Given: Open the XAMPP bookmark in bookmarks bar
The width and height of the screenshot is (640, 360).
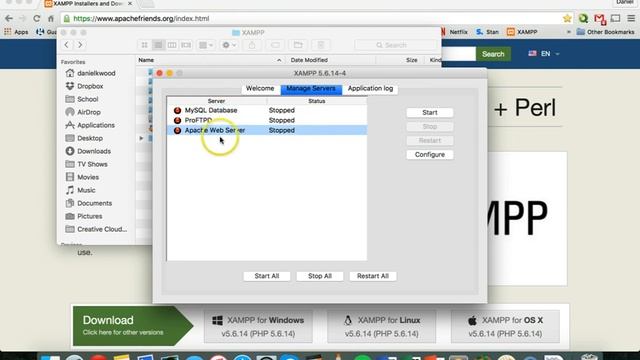Looking at the screenshot, I should tap(522, 32).
